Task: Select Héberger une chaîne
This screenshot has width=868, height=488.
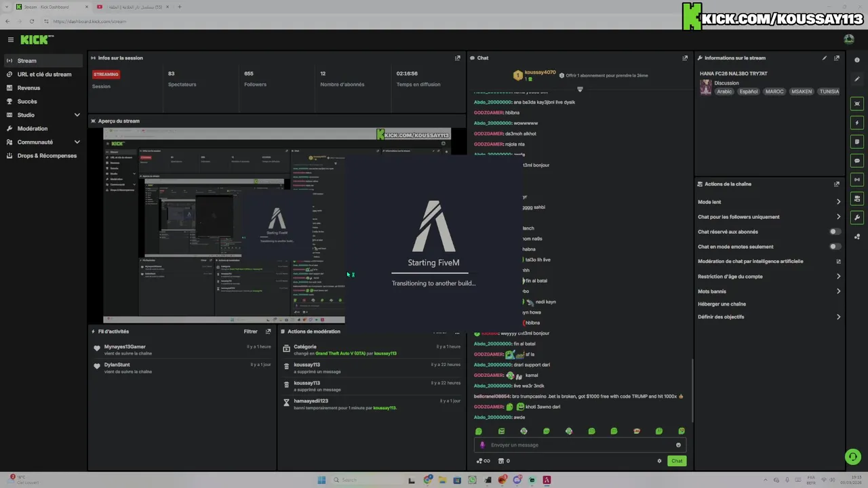Action: (722, 304)
